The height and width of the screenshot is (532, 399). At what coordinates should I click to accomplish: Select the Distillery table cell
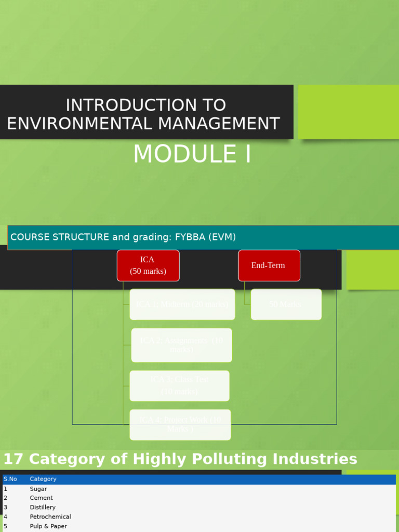43,507
